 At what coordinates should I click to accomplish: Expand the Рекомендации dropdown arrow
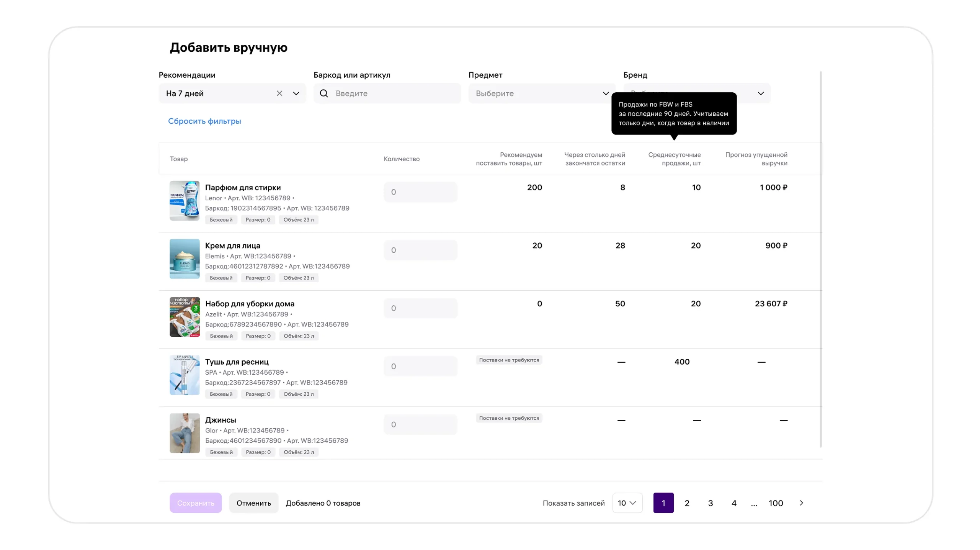[296, 93]
